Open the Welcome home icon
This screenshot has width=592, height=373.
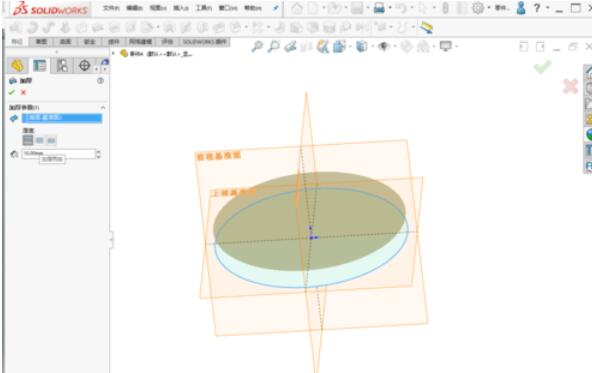coord(297,8)
